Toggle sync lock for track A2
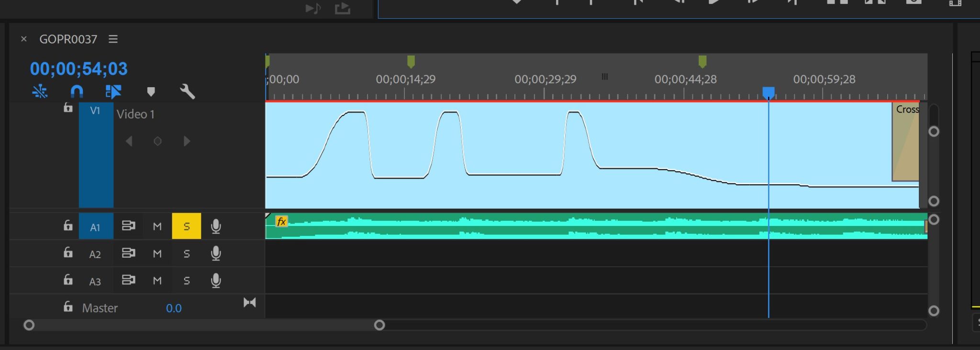The width and height of the screenshot is (980, 350). (x=128, y=253)
